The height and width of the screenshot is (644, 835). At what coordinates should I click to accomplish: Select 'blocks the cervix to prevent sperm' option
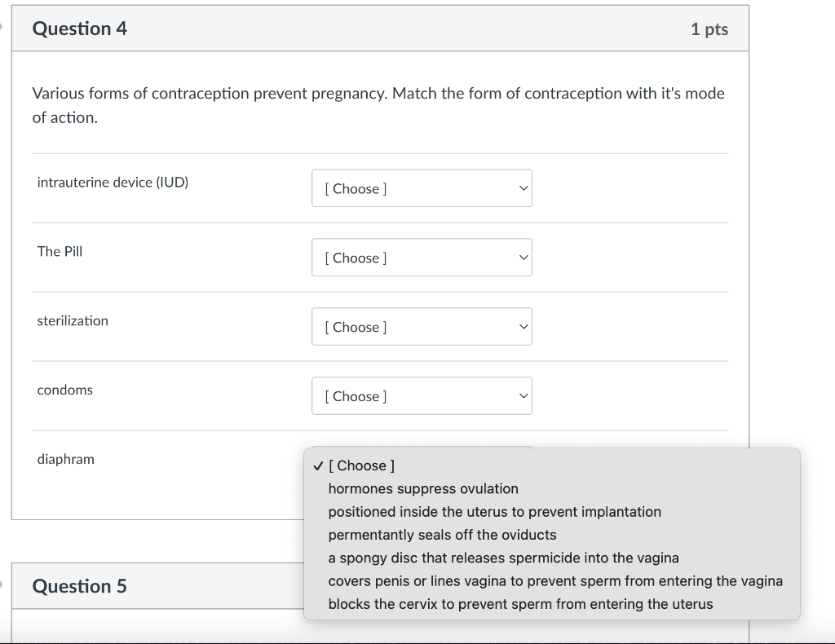(x=520, y=604)
